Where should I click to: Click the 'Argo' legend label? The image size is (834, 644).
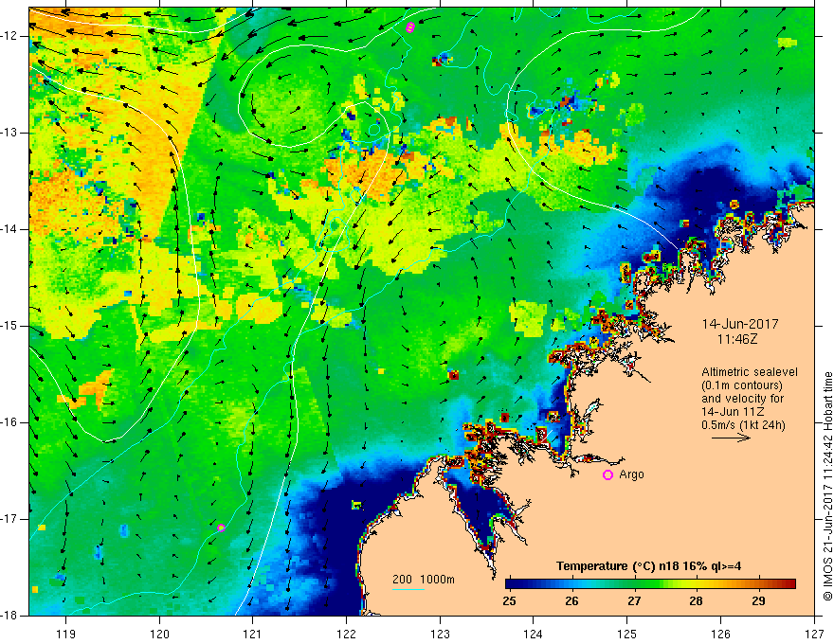(631, 474)
